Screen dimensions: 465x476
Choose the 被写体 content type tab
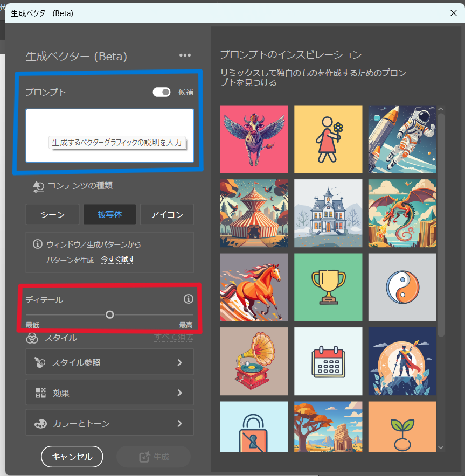click(109, 214)
